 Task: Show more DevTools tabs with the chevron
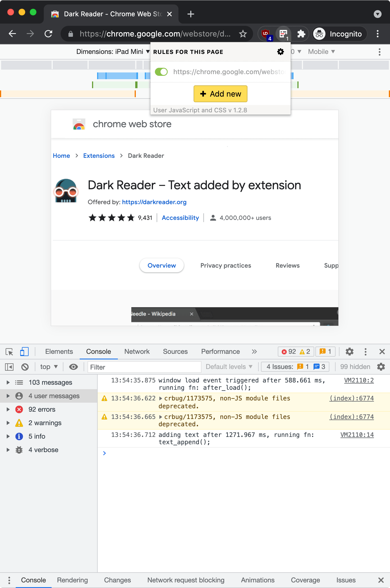[254, 352]
